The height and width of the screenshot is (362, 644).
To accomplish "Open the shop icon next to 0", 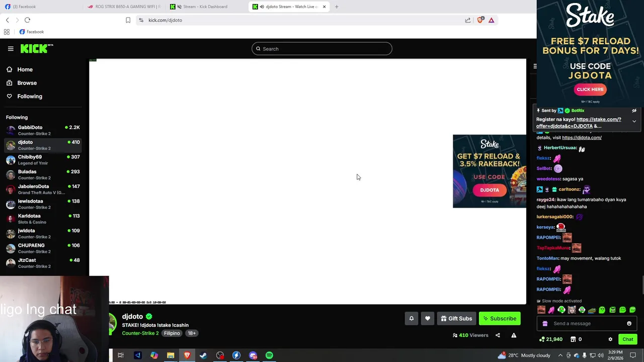I will 573,339.
